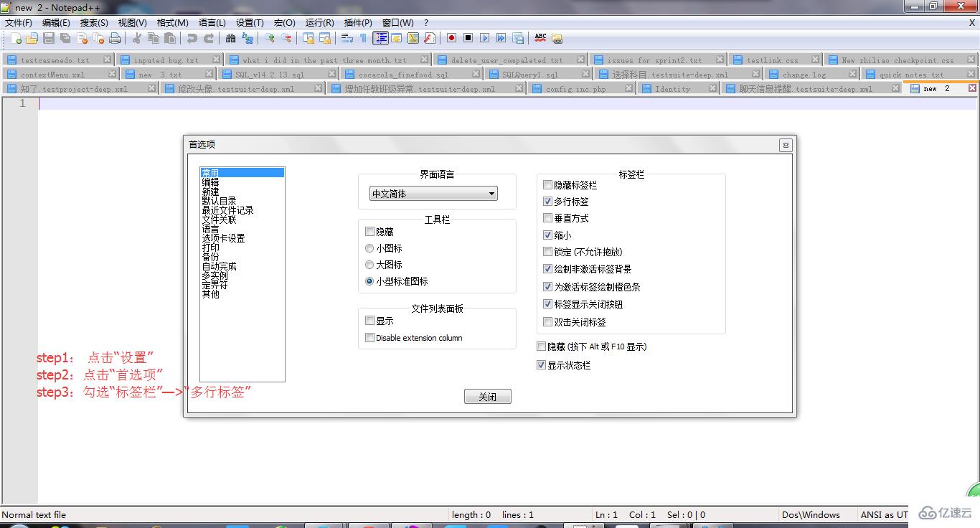
Task: Open the 设置(T) menu
Action: coord(250,23)
